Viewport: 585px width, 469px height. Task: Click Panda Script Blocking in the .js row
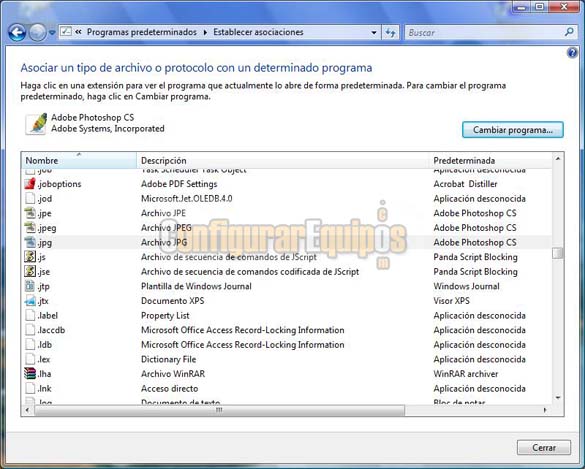click(475, 257)
